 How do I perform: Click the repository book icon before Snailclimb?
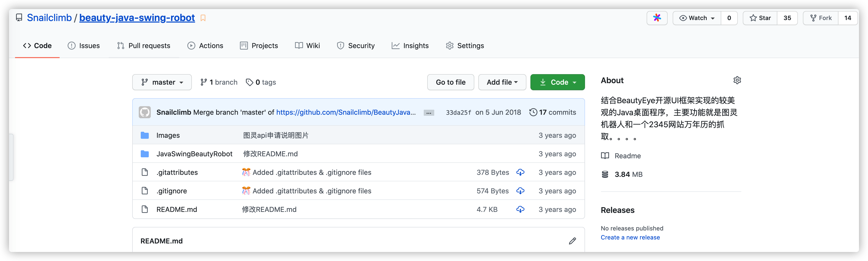pos(19,18)
